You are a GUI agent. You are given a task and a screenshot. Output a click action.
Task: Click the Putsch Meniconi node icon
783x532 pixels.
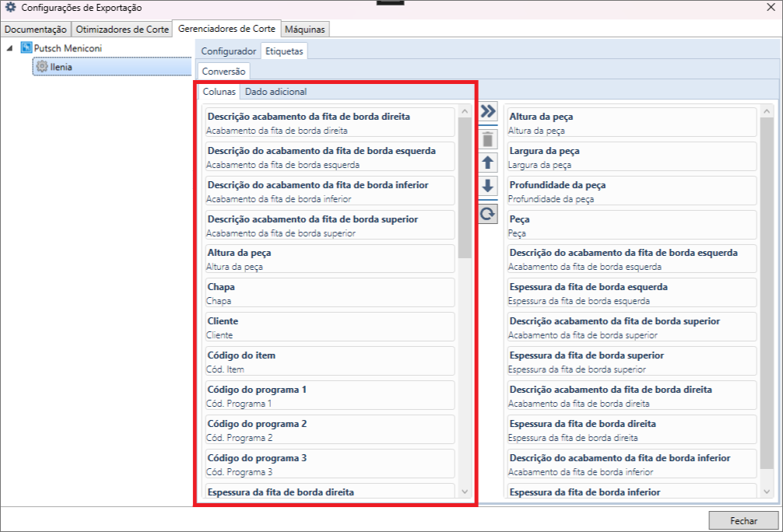click(x=26, y=48)
